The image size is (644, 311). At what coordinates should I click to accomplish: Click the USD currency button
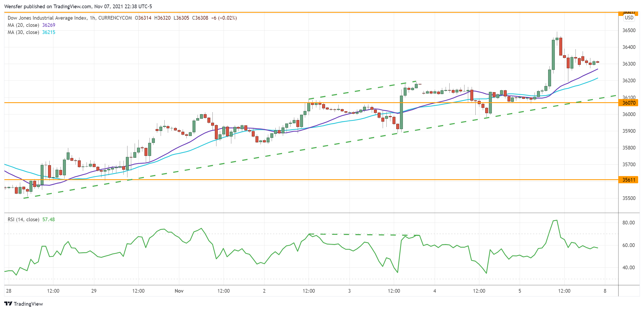629,18
